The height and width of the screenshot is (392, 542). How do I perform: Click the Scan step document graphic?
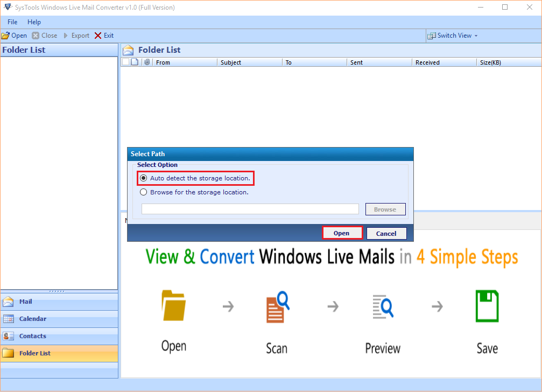[277, 307]
